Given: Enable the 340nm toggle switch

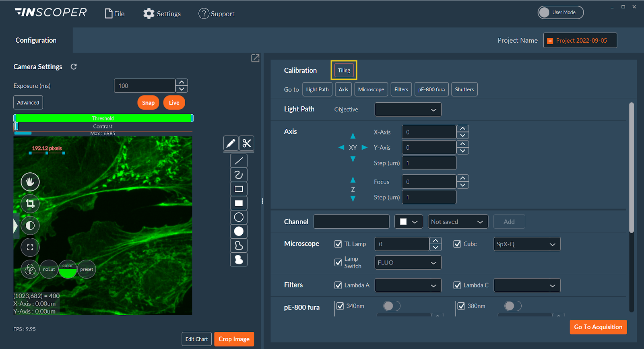Looking at the screenshot, I should (392, 306).
